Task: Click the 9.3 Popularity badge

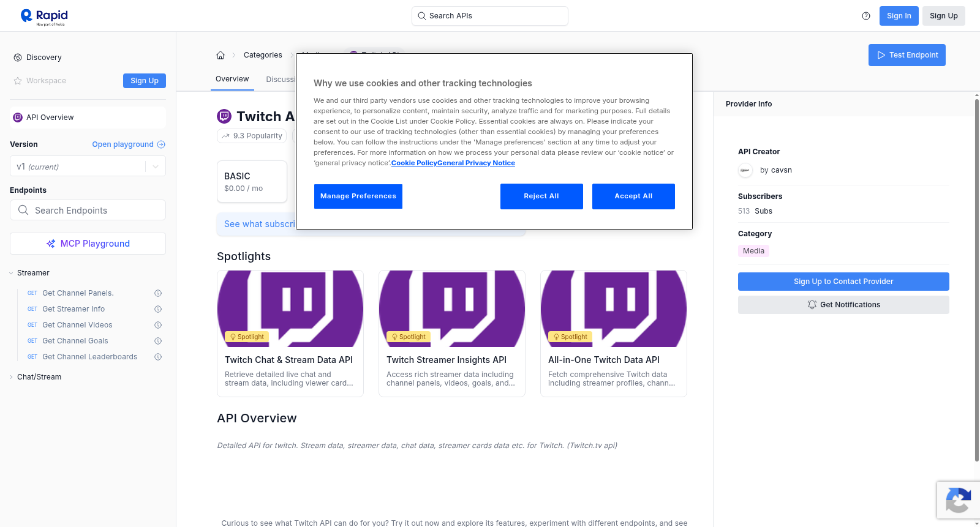Action: (252, 136)
